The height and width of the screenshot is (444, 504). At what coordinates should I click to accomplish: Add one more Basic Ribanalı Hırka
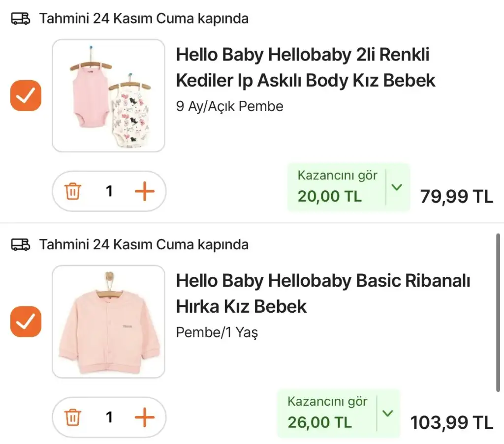pos(144,417)
